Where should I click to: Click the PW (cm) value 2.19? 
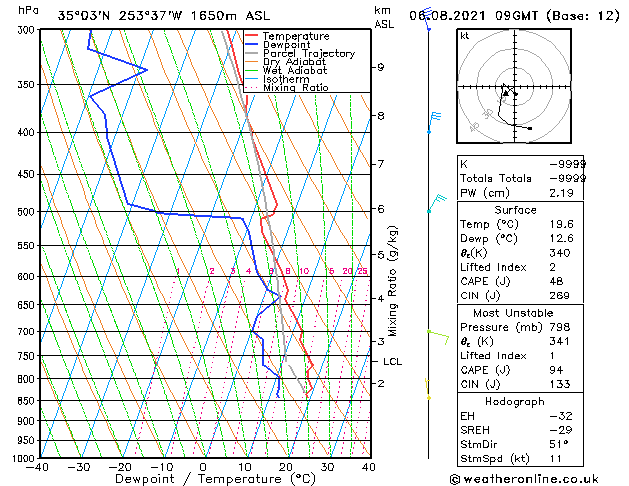[x=562, y=193]
